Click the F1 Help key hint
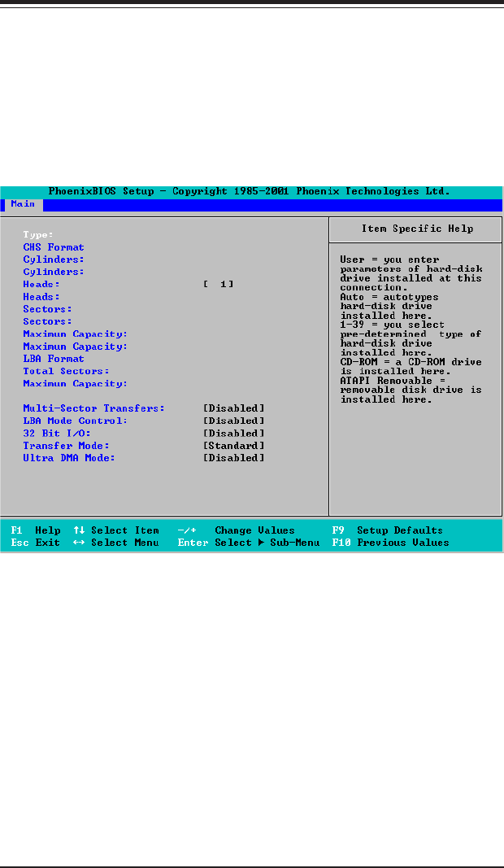The height and width of the screenshot is (868, 504). click(36, 530)
